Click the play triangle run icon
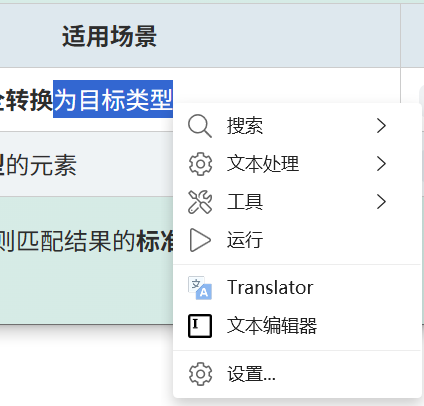Image resolution: width=424 pixels, height=406 pixels. 200,240
